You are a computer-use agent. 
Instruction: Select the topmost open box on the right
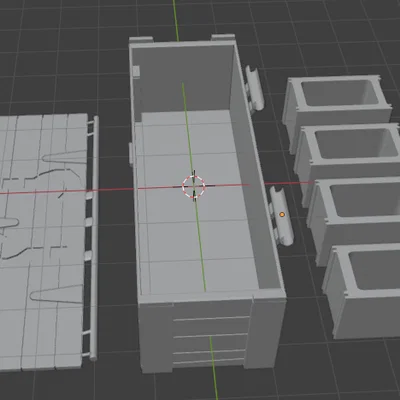pyautogui.click(x=337, y=103)
